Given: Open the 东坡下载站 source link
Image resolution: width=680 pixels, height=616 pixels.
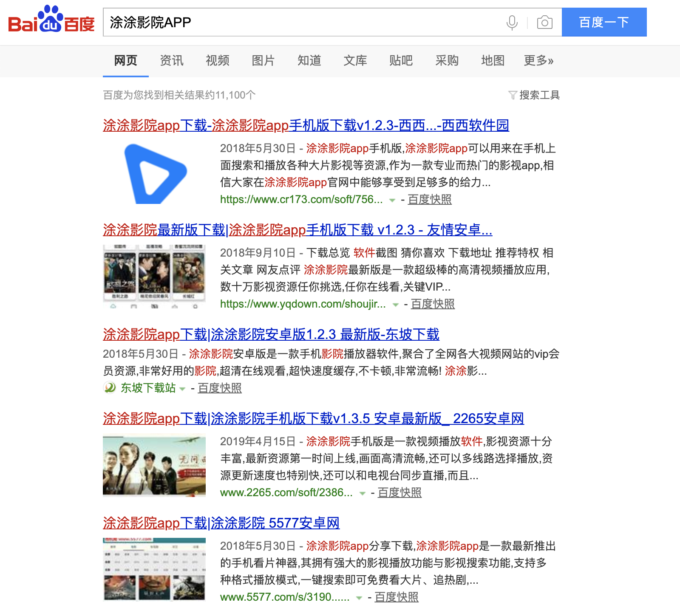Looking at the screenshot, I should click(x=148, y=388).
